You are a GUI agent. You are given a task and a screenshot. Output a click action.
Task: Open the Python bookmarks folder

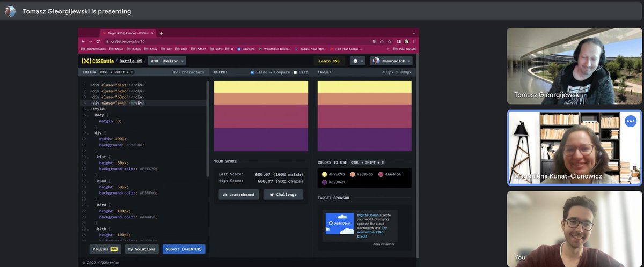point(200,49)
